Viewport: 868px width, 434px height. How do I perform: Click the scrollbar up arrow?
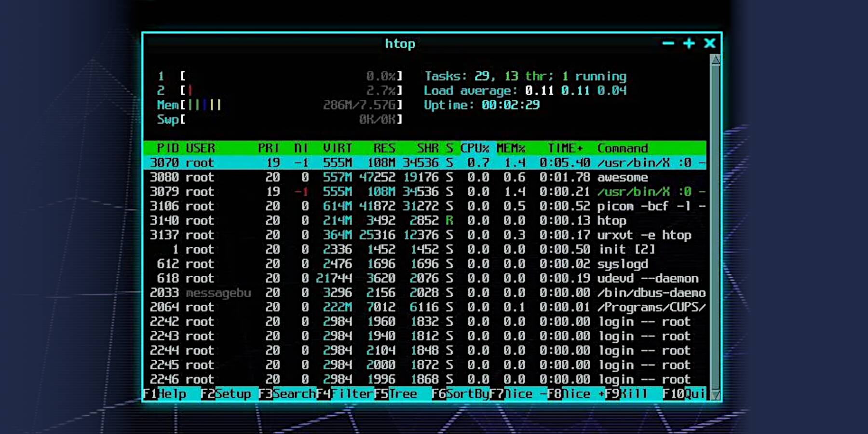pos(715,59)
